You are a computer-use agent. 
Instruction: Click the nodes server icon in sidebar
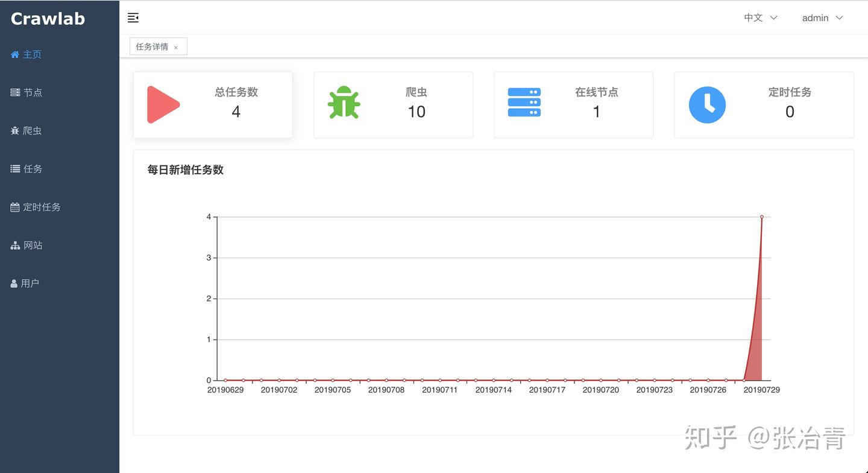tap(15, 93)
